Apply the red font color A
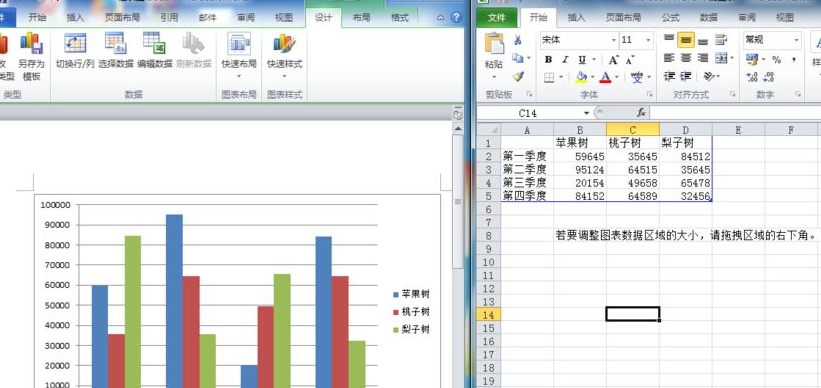 coord(606,77)
